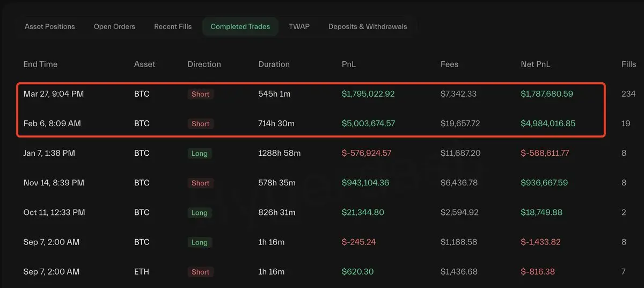
Task: Open the Open Orders tab
Action: (x=114, y=26)
